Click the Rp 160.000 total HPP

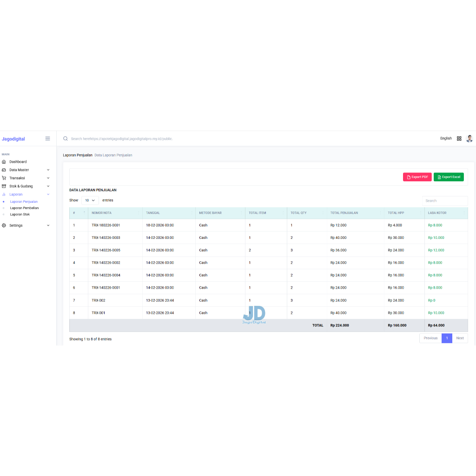point(397,325)
